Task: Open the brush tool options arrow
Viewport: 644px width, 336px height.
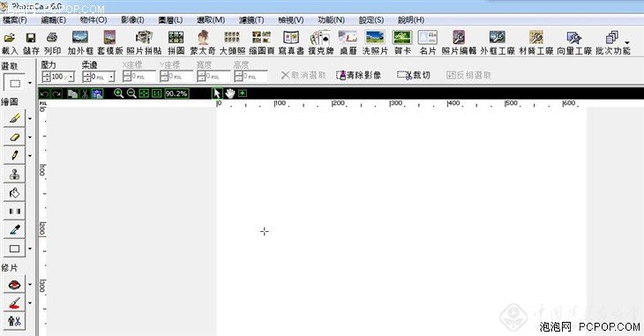Action: coord(30,119)
